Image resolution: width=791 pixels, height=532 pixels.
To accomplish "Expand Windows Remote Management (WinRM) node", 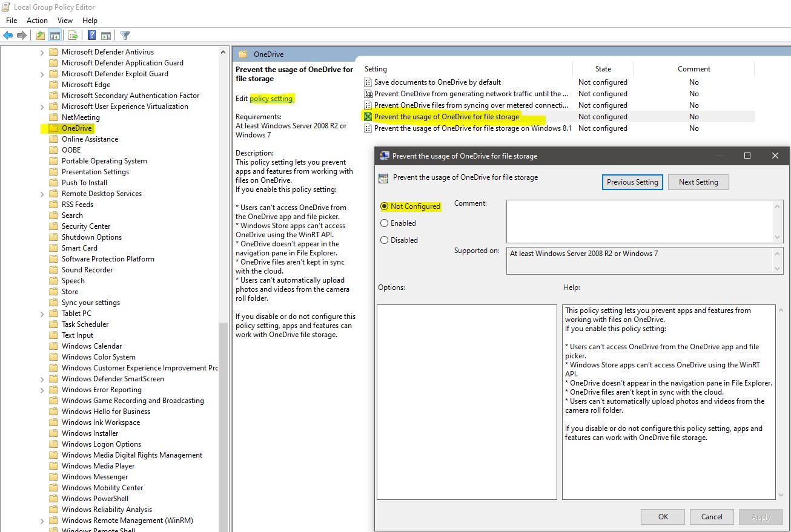I will click(42, 521).
